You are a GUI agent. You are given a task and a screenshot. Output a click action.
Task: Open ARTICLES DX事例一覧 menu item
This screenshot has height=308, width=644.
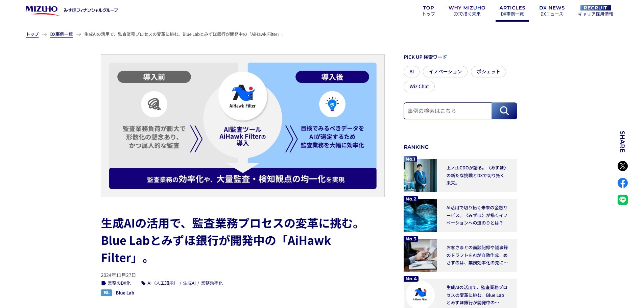click(512, 11)
